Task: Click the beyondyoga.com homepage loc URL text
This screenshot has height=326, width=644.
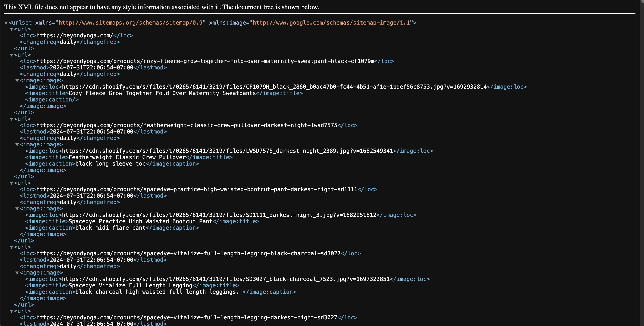Action: click(x=75, y=35)
